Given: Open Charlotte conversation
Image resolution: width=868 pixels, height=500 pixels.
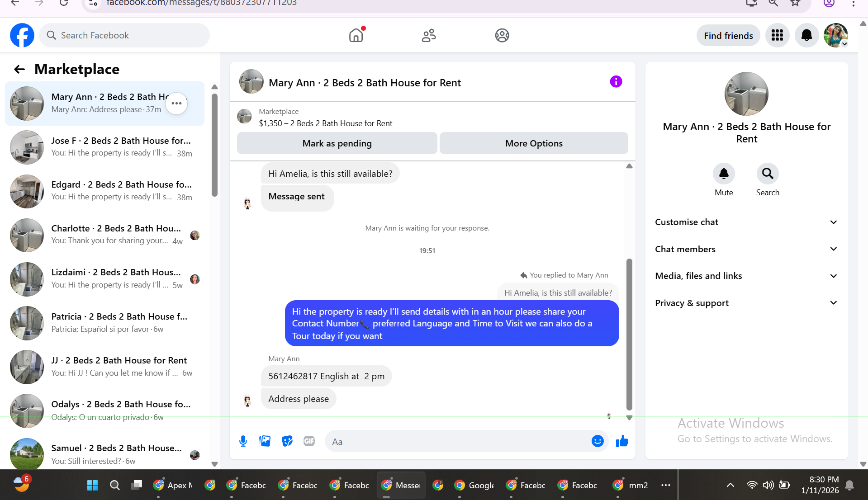Looking at the screenshot, I should [x=105, y=235].
